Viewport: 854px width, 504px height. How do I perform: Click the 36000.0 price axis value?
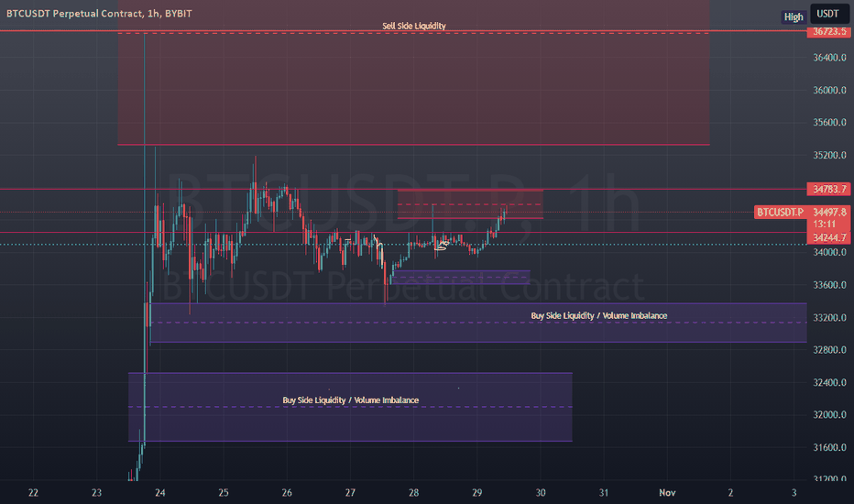coord(829,90)
